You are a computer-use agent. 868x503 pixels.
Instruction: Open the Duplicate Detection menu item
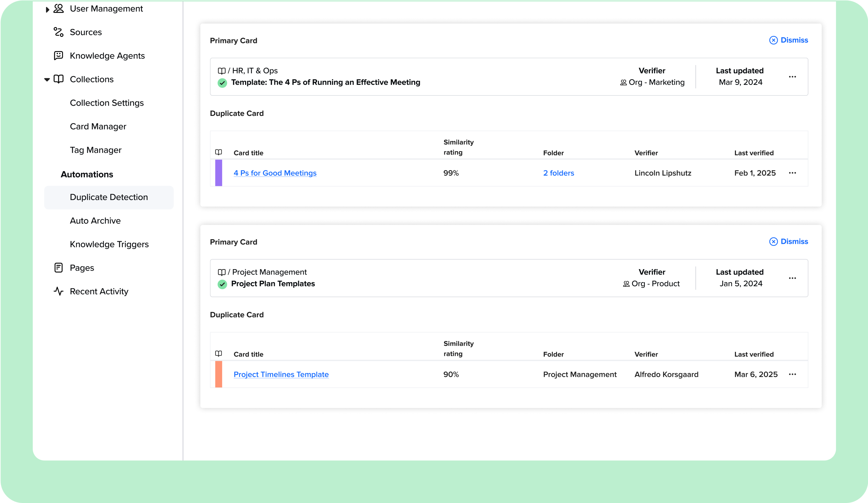tap(109, 197)
